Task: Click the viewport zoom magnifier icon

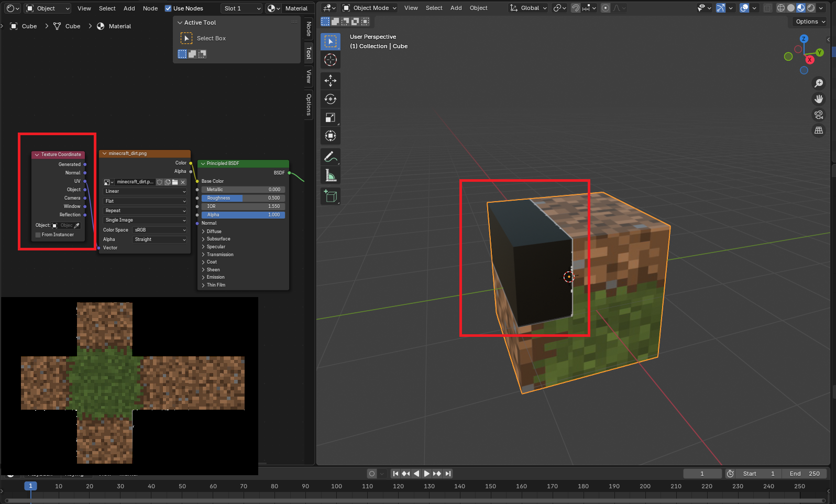Action: [x=819, y=83]
